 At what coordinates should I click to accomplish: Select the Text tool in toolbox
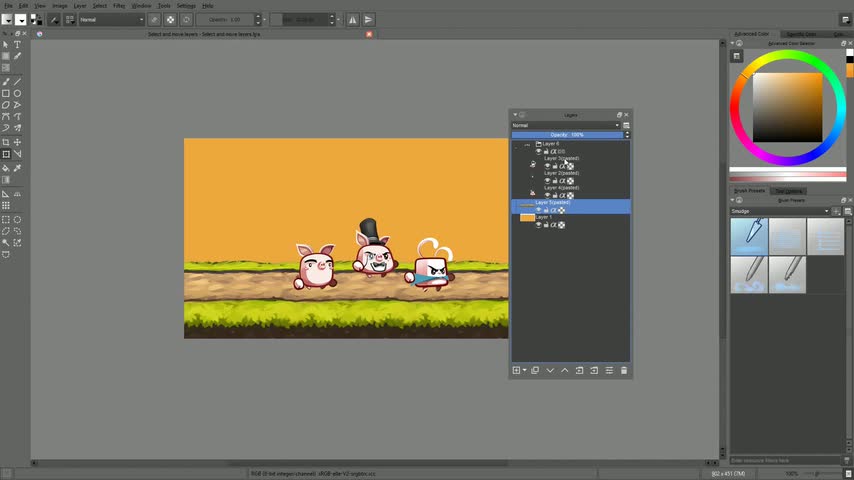[17, 45]
